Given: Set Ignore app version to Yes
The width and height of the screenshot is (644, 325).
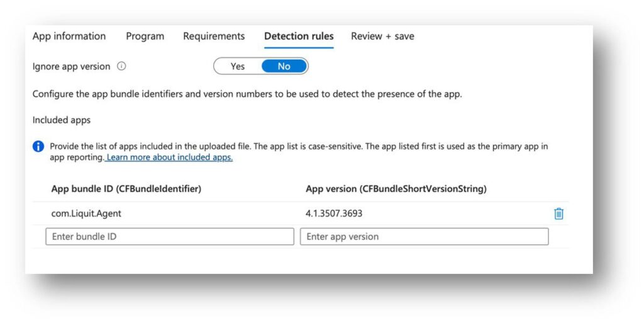Looking at the screenshot, I should tap(238, 66).
